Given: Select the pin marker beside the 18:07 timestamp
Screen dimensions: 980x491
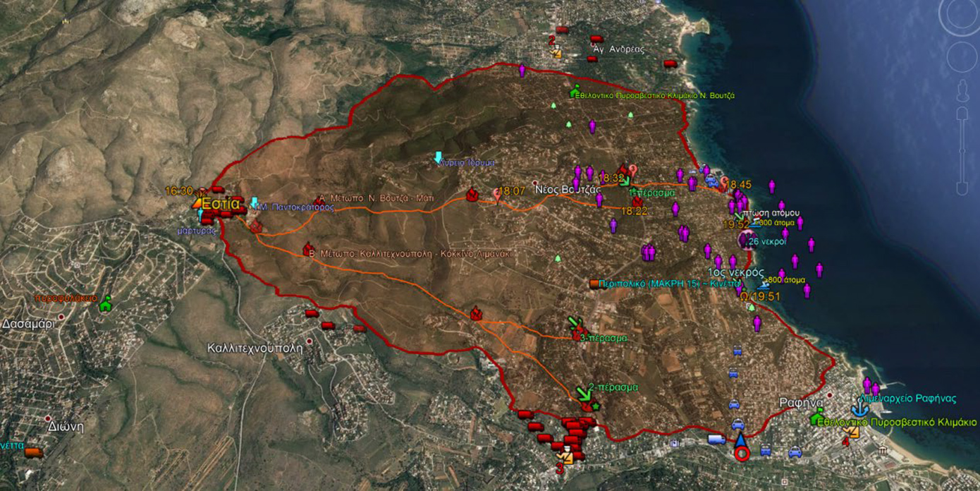Looking at the screenshot, I should coord(497,194).
